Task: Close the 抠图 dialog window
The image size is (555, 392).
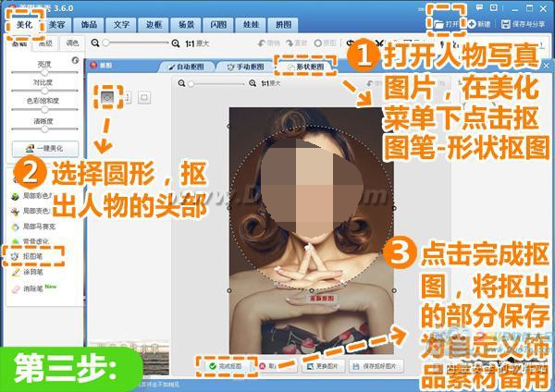Action: click(546, 66)
